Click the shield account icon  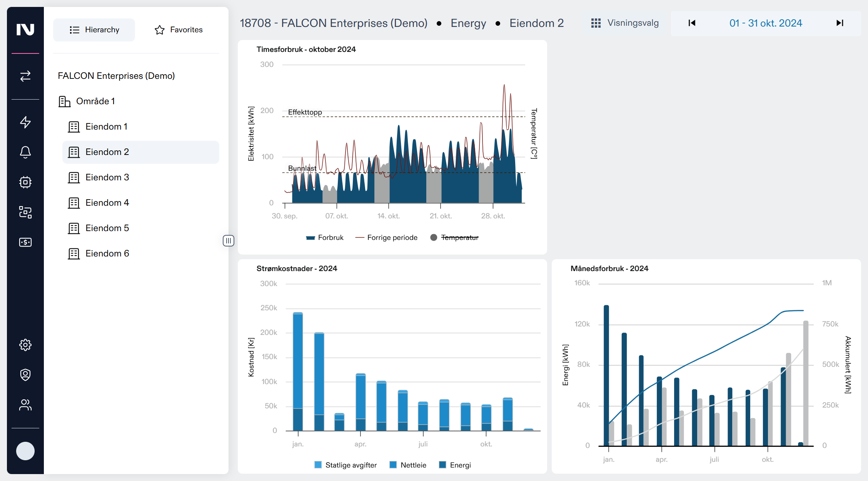point(25,375)
